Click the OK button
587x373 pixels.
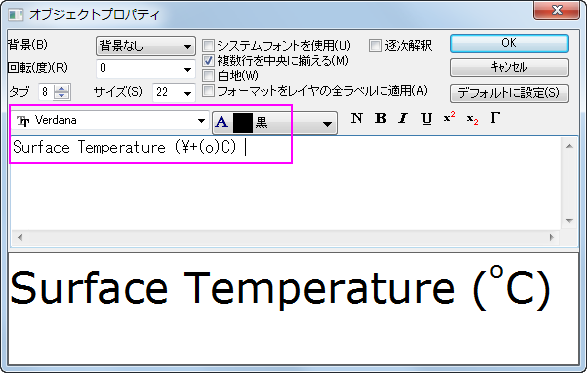[x=509, y=43]
